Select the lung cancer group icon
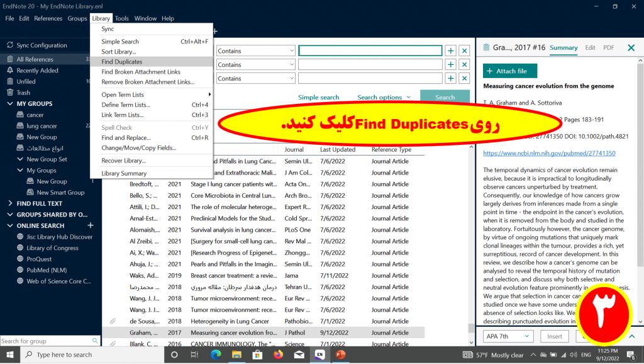Image resolution: width=644 pixels, height=364 pixels. click(20, 126)
